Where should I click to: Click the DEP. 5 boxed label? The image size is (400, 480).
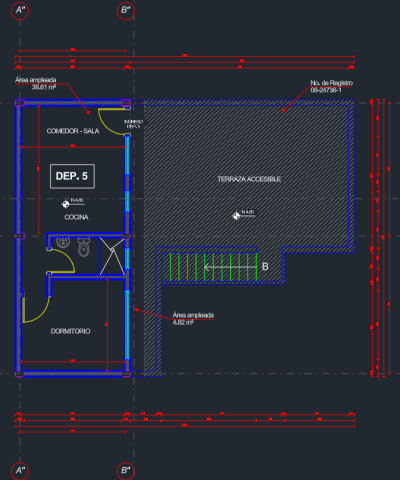72,176
